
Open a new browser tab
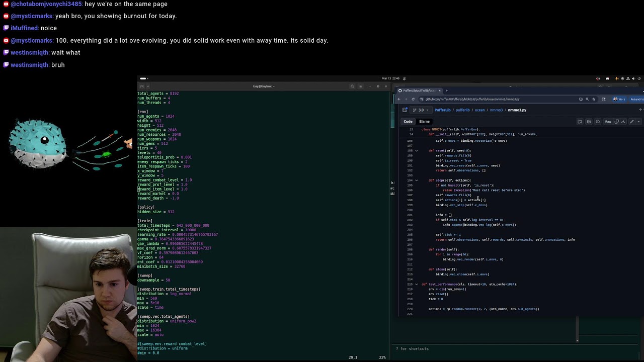(x=447, y=90)
